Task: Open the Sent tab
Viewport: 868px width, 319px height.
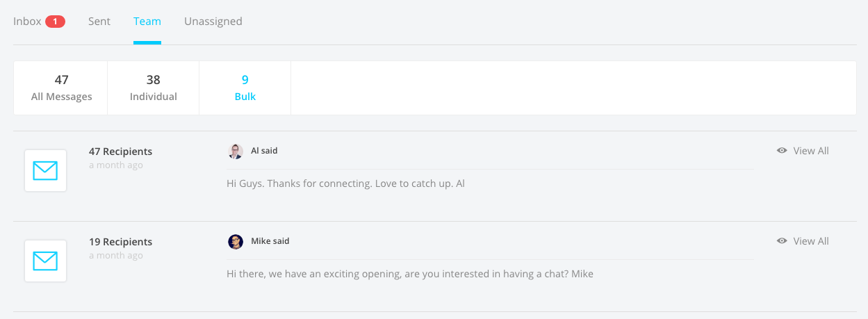Action: point(99,22)
